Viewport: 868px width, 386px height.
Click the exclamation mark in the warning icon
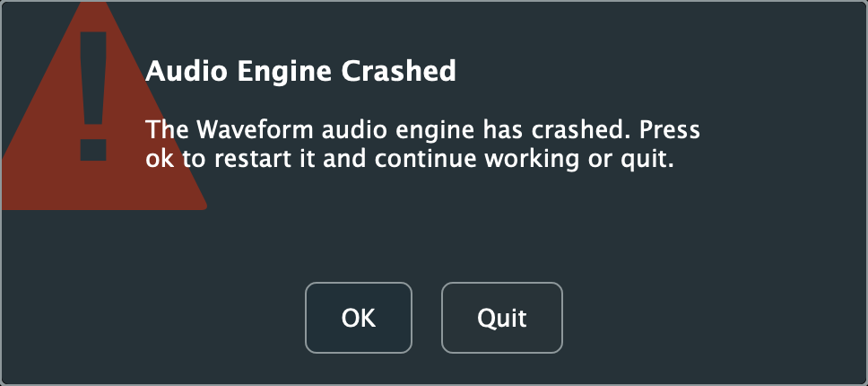[91, 97]
